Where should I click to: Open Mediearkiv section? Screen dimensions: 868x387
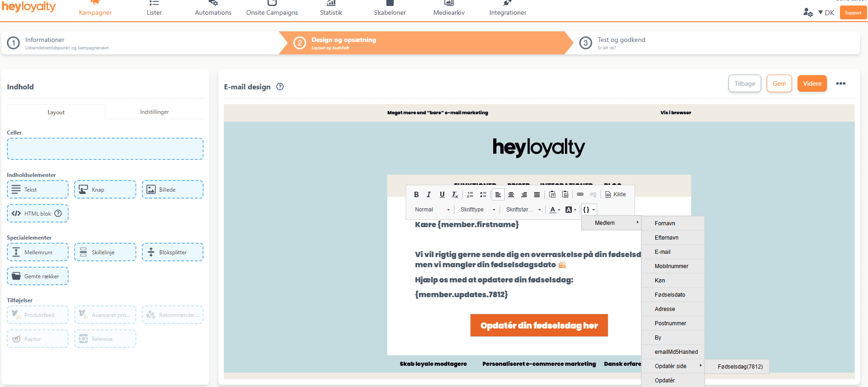pyautogui.click(x=449, y=8)
